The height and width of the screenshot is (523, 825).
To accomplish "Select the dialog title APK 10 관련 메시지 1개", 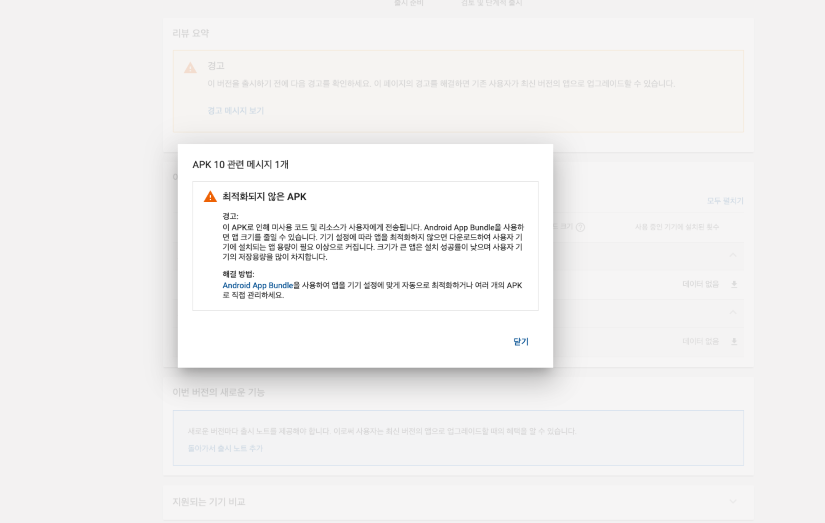I will [x=240, y=165].
